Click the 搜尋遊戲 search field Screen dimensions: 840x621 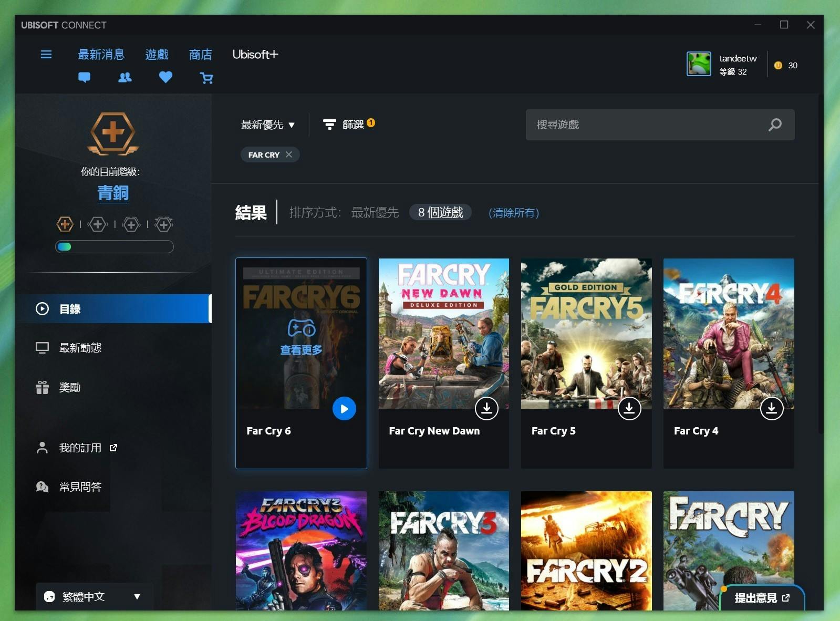[x=660, y=125]
